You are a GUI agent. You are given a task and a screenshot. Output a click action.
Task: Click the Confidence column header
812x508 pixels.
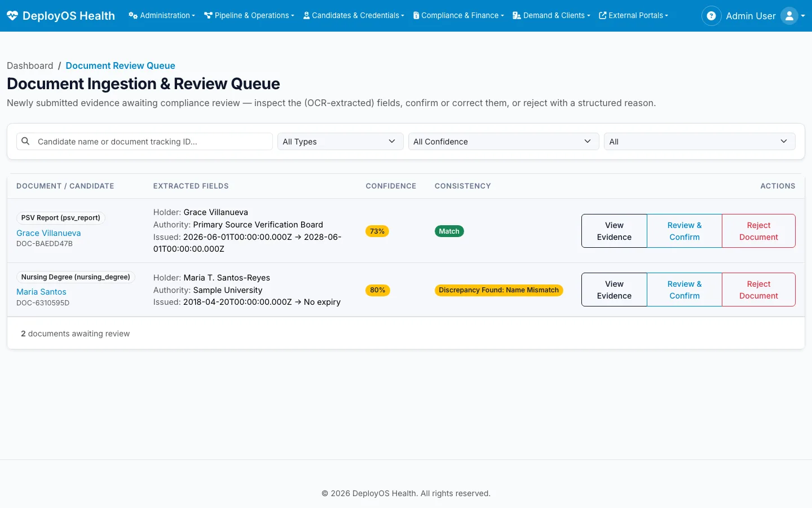(391, 186)
